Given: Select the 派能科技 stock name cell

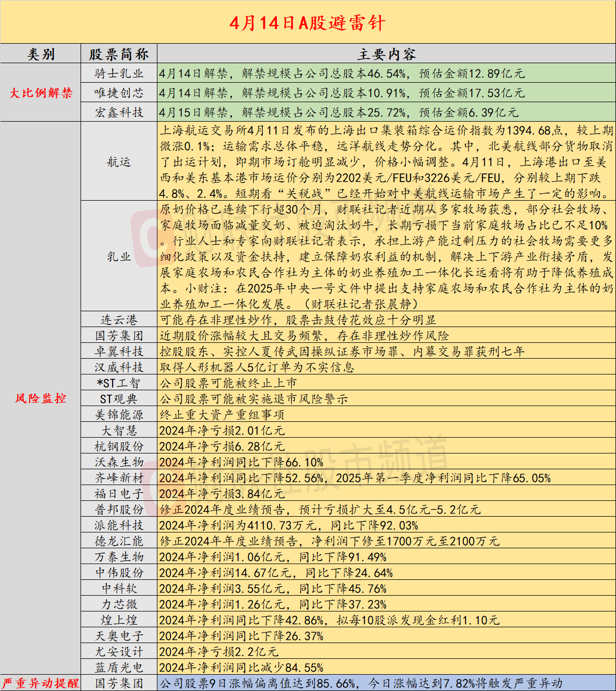Looking at the screenshot, I should tap(119, 525).
